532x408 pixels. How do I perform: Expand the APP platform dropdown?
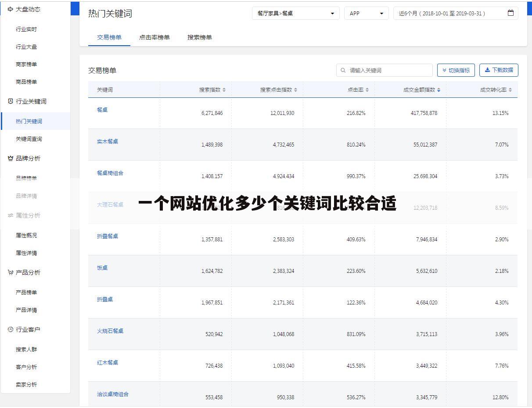click(x=366, y=13)
